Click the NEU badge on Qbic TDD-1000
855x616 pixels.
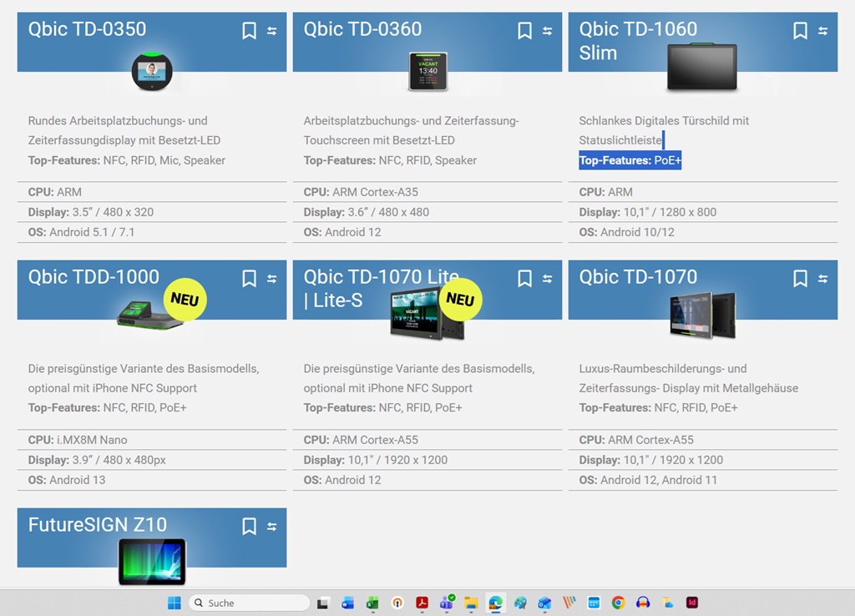click(185, 299)
